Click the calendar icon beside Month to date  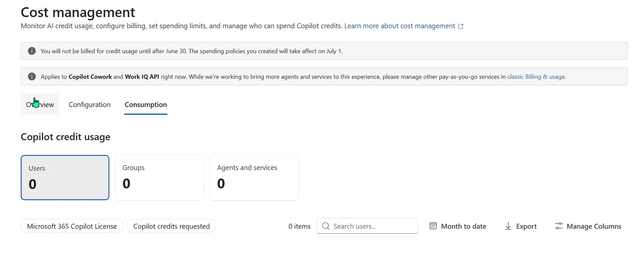(x=433, y=226)
